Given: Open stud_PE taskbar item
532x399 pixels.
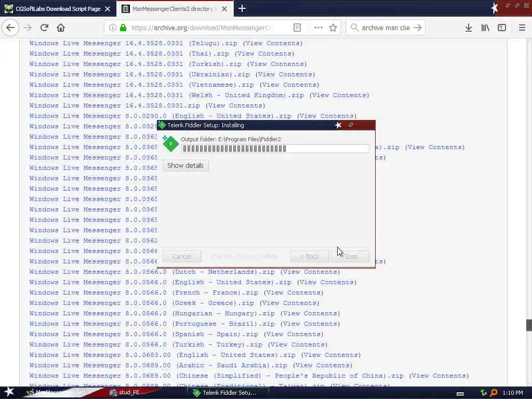Looking at the screenshot, I should point(125,393).
